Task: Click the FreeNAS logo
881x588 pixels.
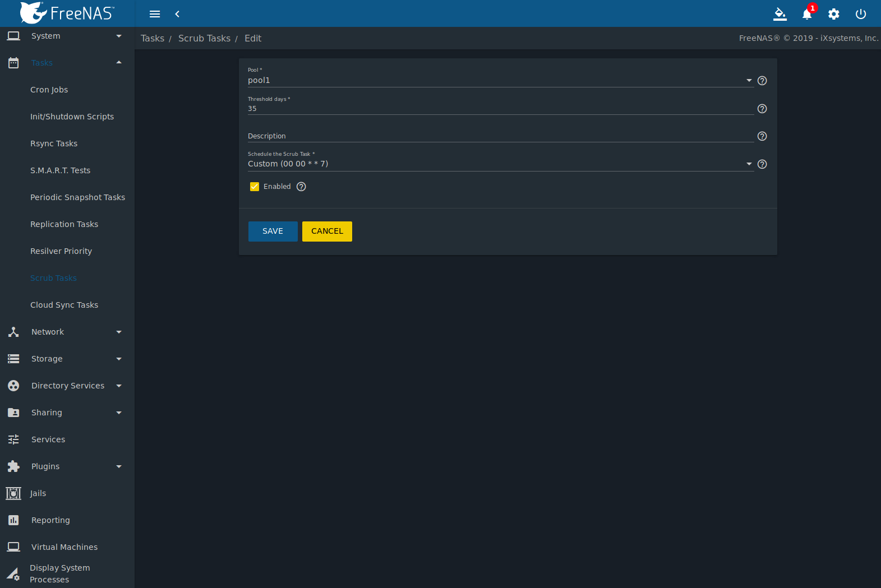Action: point(67,13)
